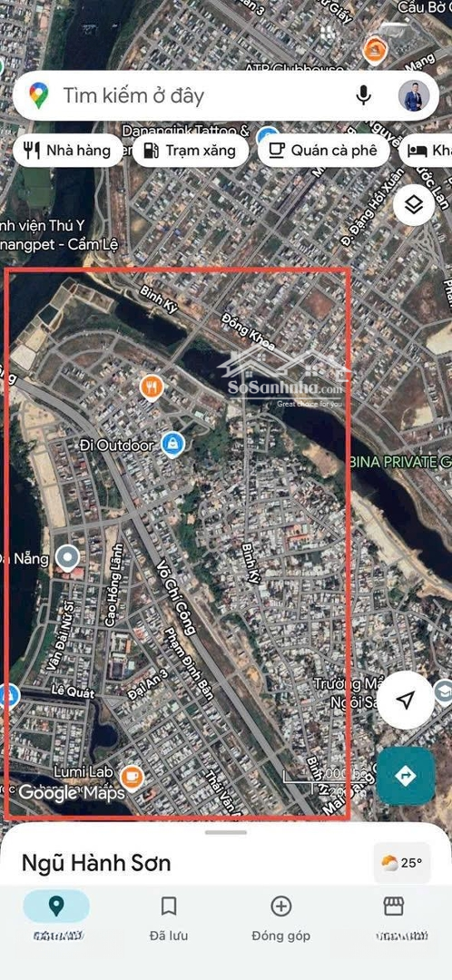
Task: Open the map layers button
Action: click(414, 205)
